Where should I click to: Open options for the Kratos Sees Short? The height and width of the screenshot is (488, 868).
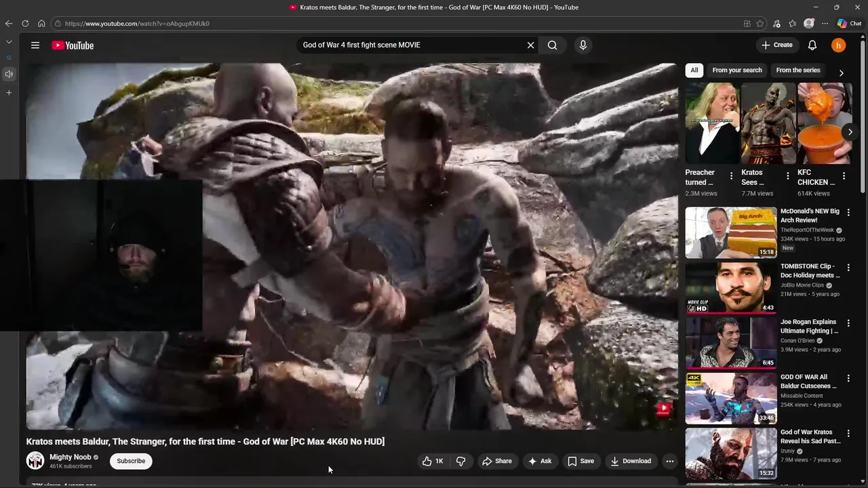pos(787,176)
